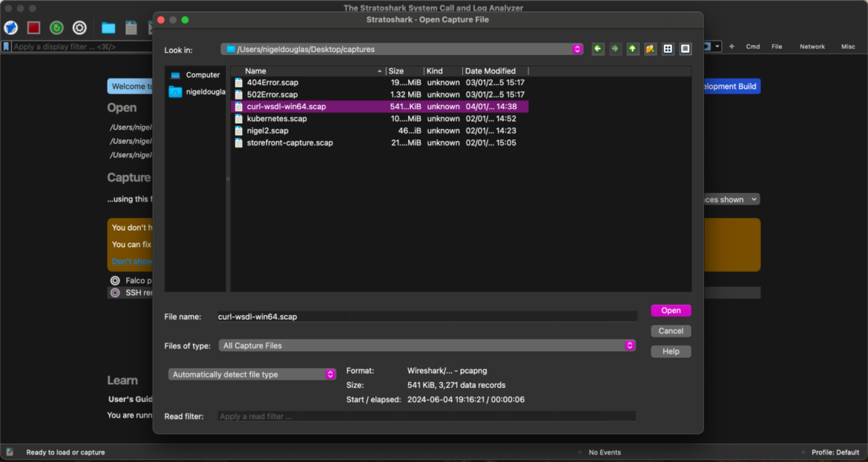
Task: Click the blue open file folder toolbar icon
Action: pos(108,27)
